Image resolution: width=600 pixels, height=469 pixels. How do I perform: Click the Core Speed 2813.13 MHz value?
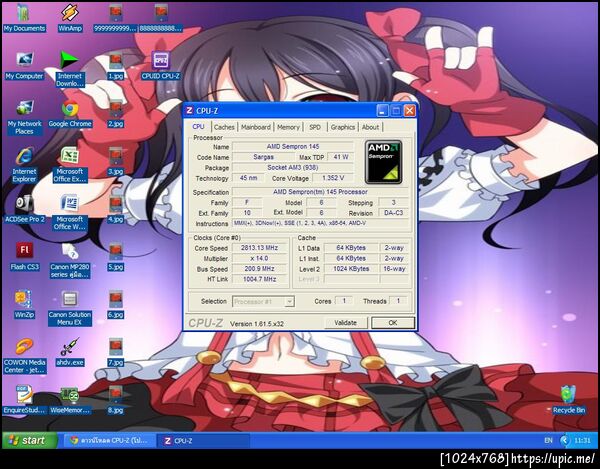(259, 248)
